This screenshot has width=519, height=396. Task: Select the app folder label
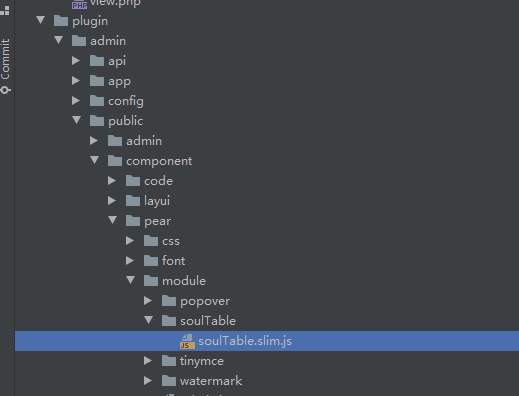[x=119, y=82]
